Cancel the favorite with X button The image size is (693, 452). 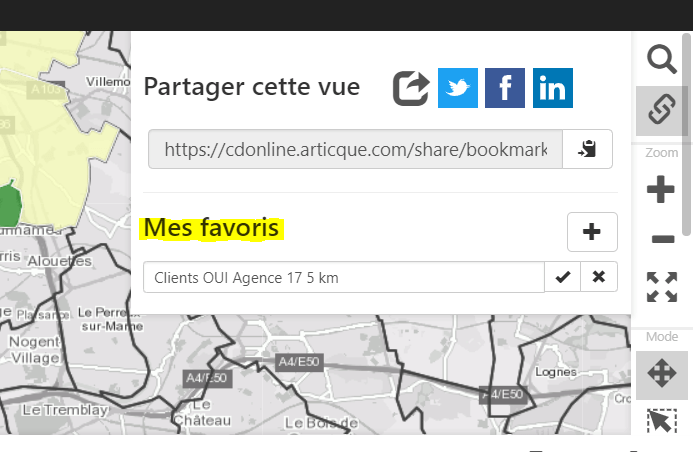coord(599,277)
